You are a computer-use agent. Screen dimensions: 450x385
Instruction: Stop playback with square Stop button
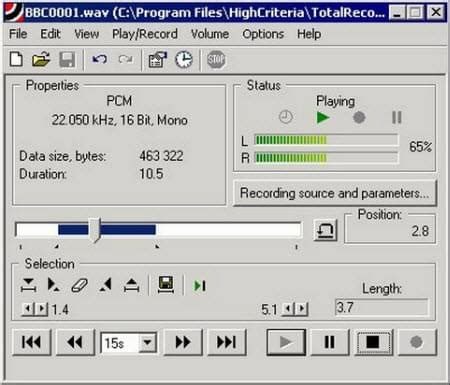click(x=373, y=342)
